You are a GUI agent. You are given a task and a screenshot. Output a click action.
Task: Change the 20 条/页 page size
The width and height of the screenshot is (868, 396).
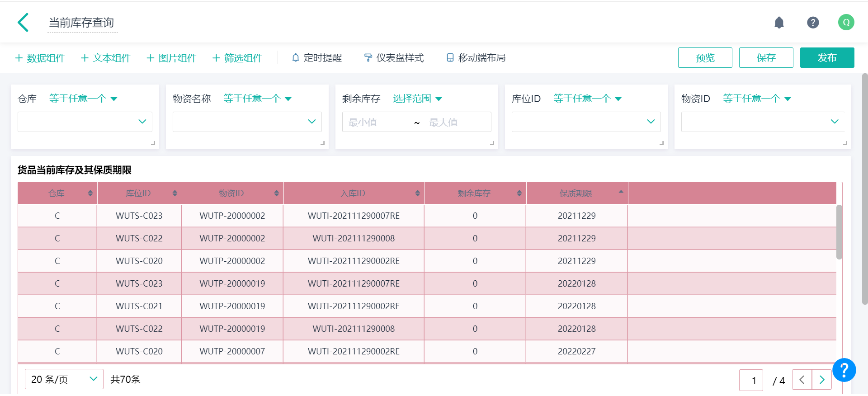tap(64, 379)
